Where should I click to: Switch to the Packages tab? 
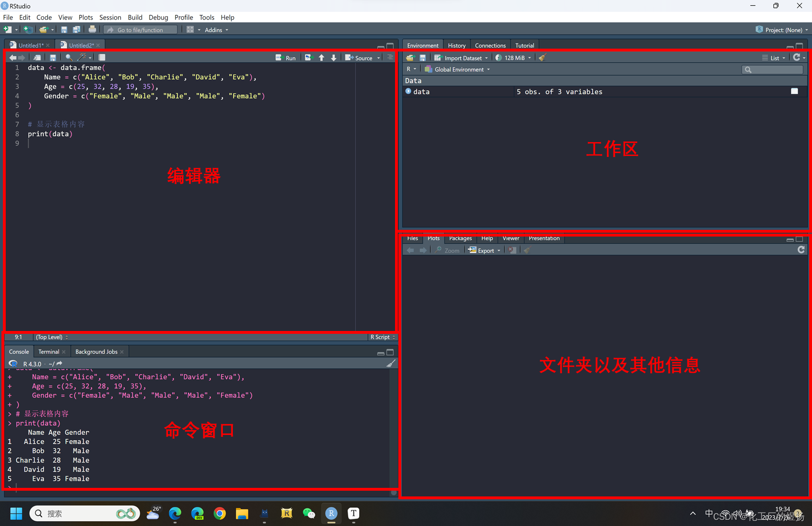(x=460, y=238)
